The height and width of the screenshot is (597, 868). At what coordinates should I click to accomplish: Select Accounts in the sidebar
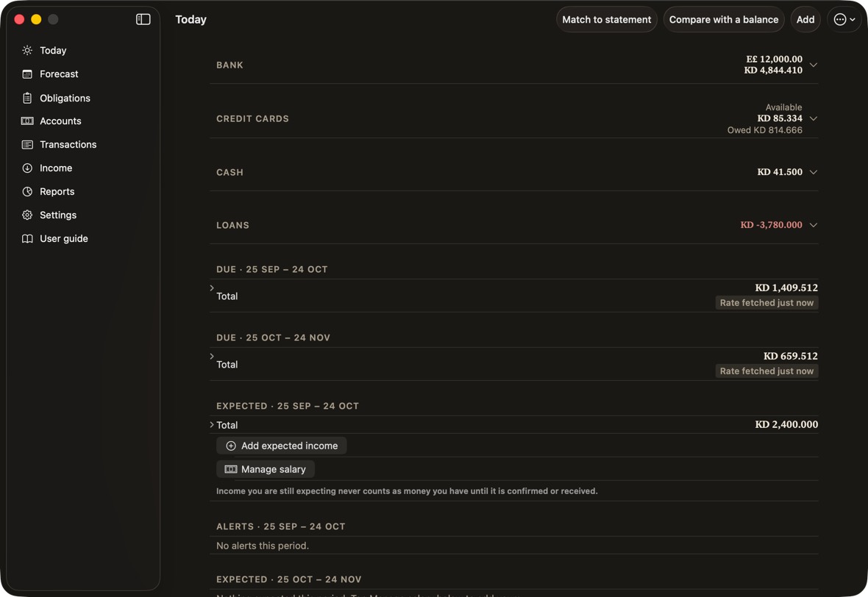tap(60, 121)
